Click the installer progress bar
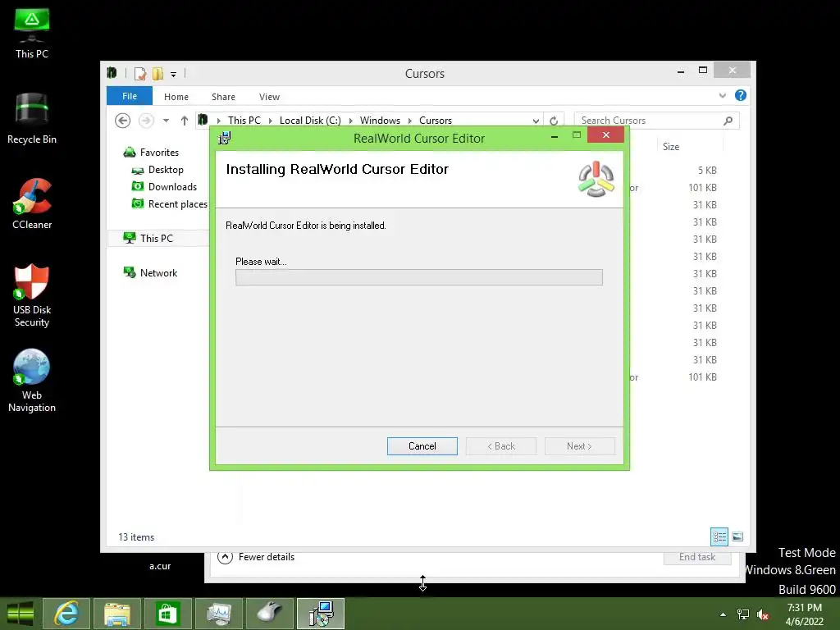This screenshot has height=630, width=840. [x=419, y=277]
